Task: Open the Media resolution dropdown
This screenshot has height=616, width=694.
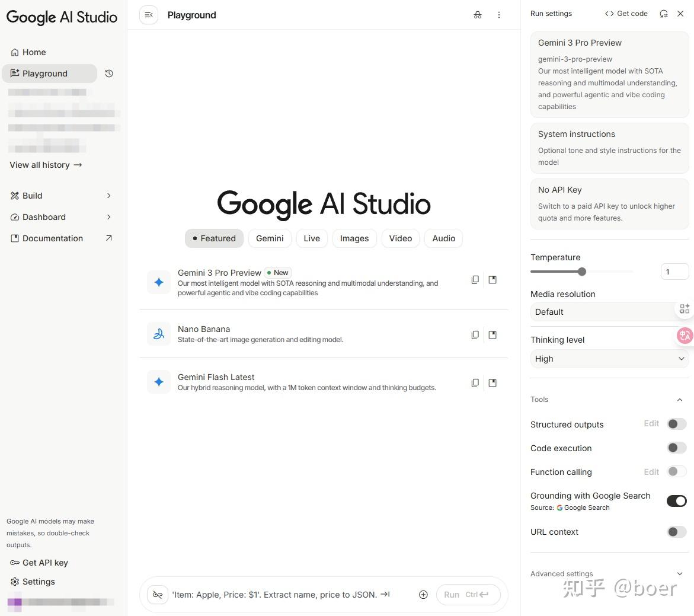Action: click(609, 312)
